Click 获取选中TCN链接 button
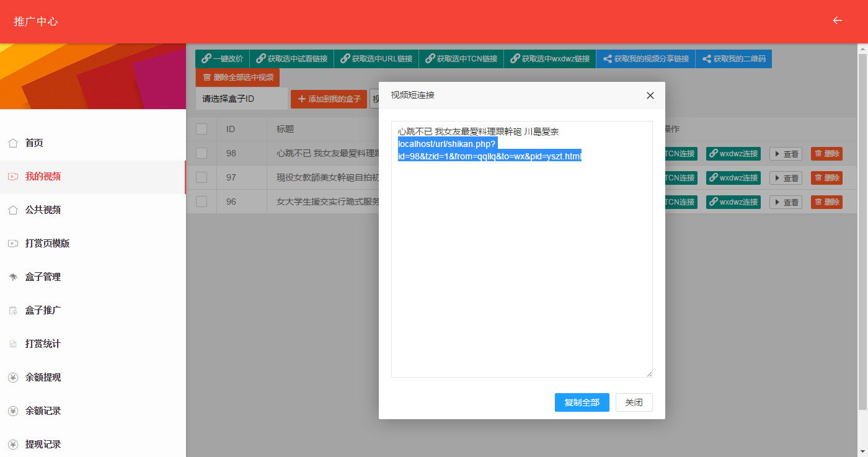The image size is (868, 457). pos(461,59)
